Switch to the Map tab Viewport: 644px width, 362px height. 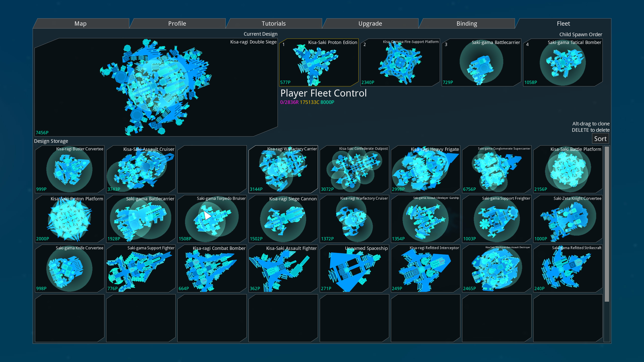pos(80,23)
